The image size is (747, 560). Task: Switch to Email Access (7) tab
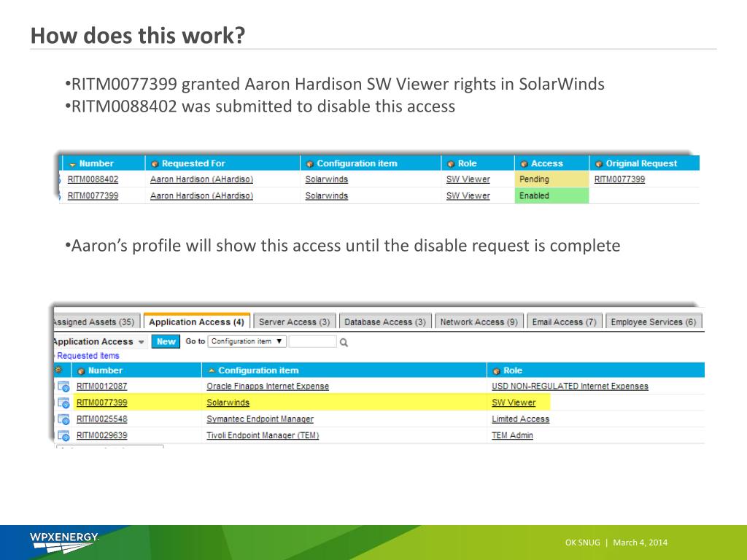coord(564,322)
